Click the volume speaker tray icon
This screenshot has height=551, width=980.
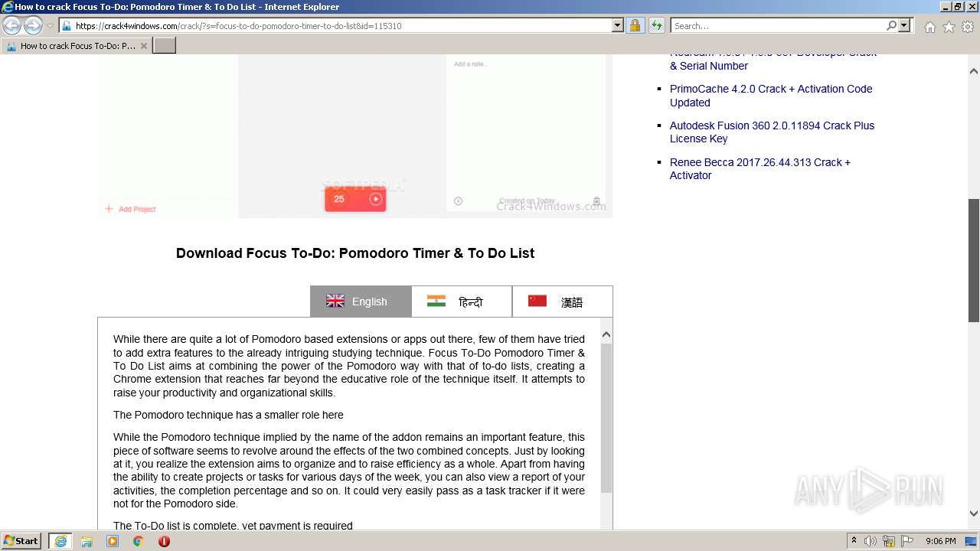pos(871,541)
